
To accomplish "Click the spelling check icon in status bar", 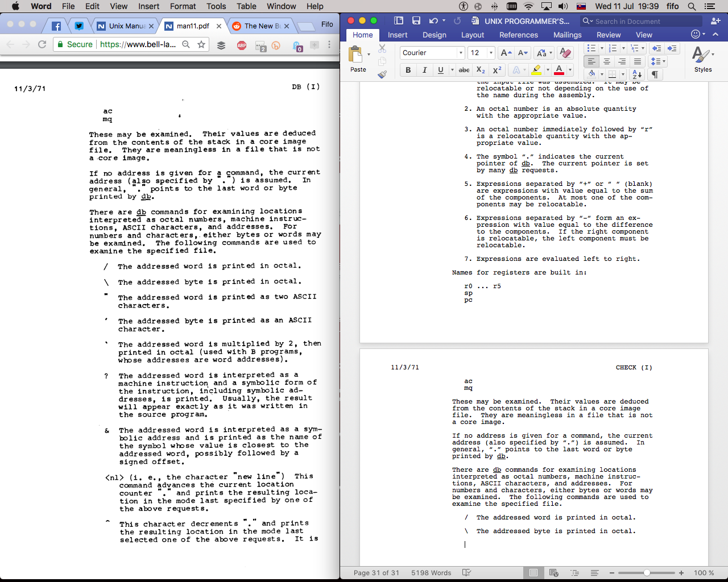I will [x=466, y=572].
